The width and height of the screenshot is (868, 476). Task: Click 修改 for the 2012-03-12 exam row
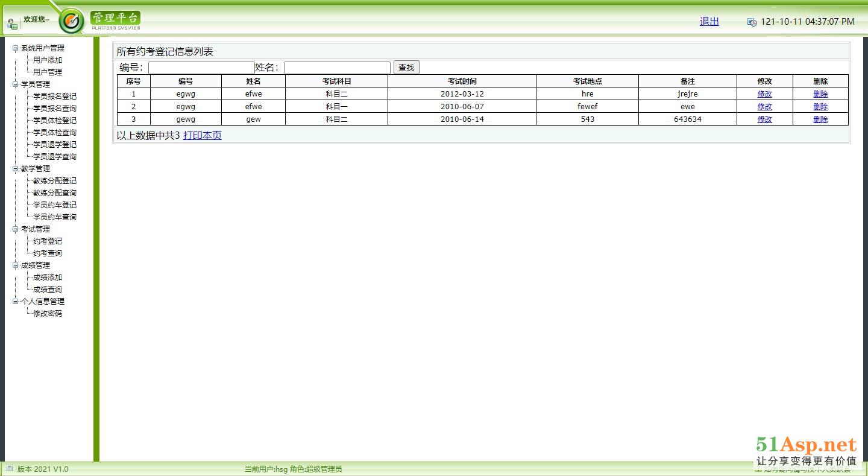(x=764, y=94)
